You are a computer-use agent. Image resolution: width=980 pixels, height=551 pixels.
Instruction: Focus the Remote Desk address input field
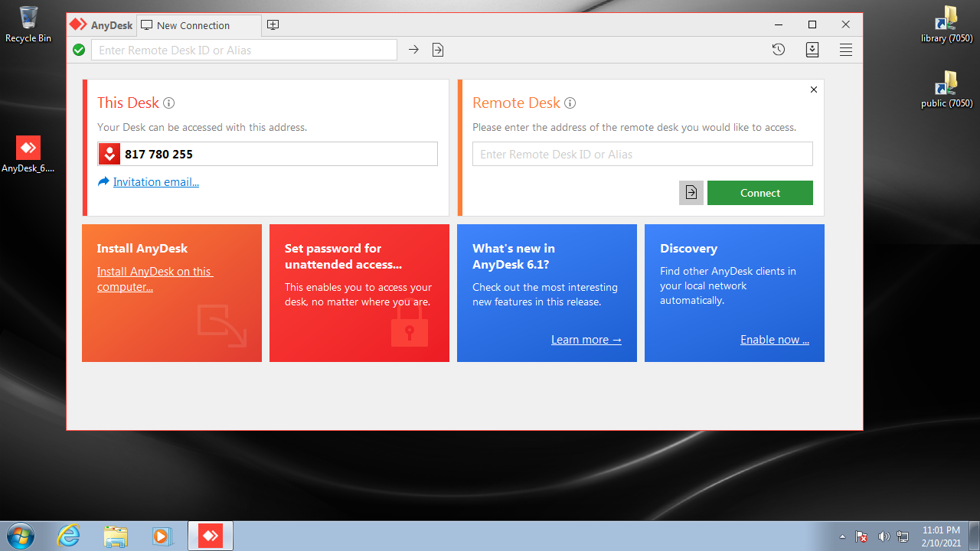[x=642, y=154]
